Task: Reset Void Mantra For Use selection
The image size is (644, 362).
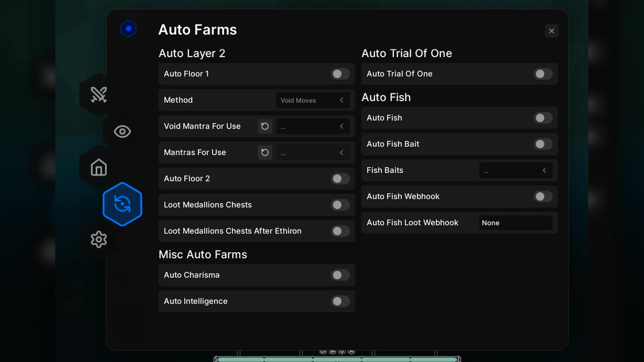Action: tap(265, 126)
